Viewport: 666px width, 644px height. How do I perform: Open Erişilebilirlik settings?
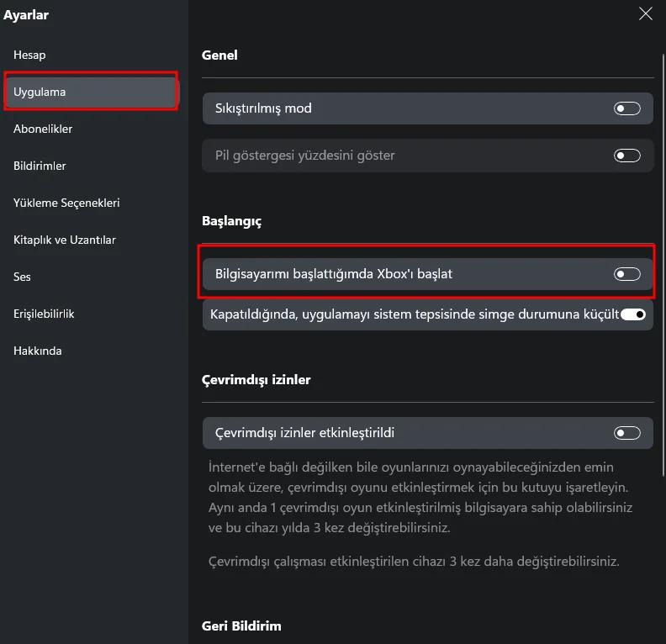pos(45,314)
